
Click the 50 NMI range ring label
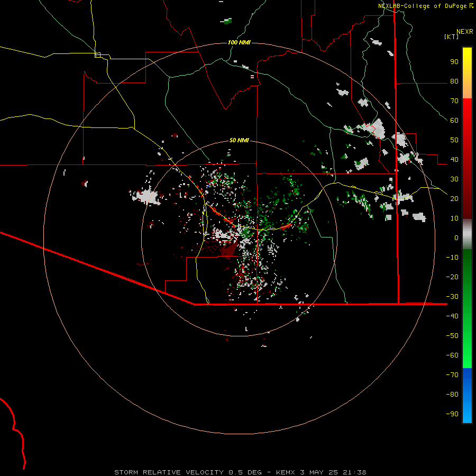[239, 140]
